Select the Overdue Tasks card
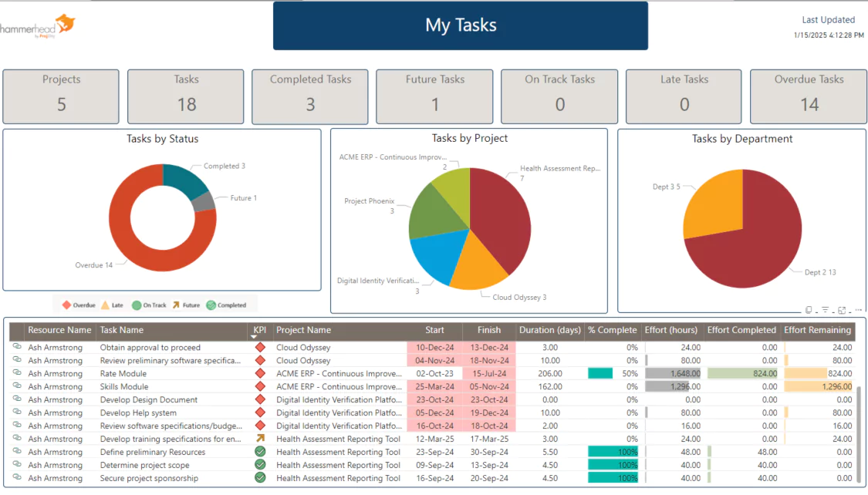The width and height of the screenshot is (868, 495). [x=808, y=96]
